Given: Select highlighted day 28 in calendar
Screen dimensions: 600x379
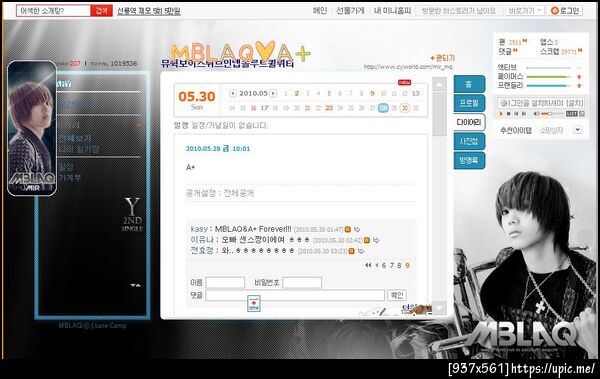Looking at the screenshot, I should coord(383,108).
